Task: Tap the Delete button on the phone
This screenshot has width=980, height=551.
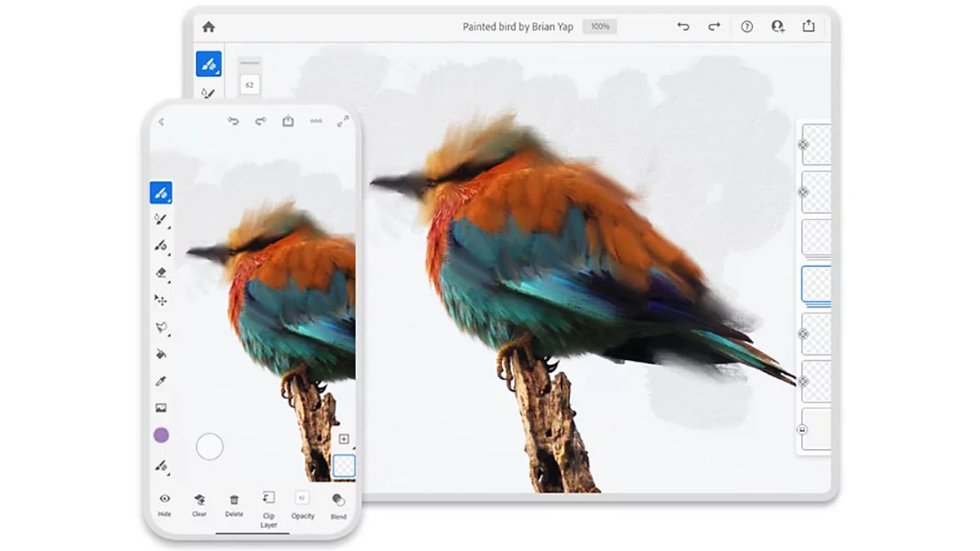Action: coord(234,500)
